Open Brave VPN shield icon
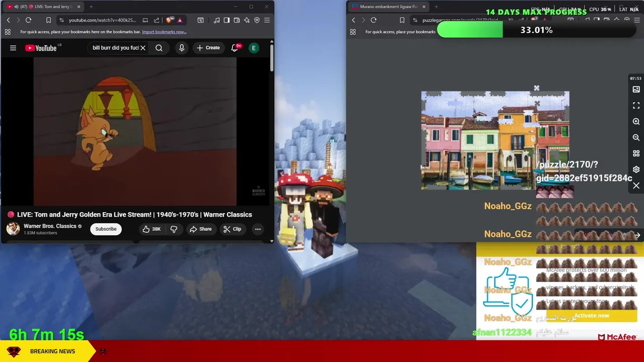The image size is (644, 362). (x=257, y=20)
